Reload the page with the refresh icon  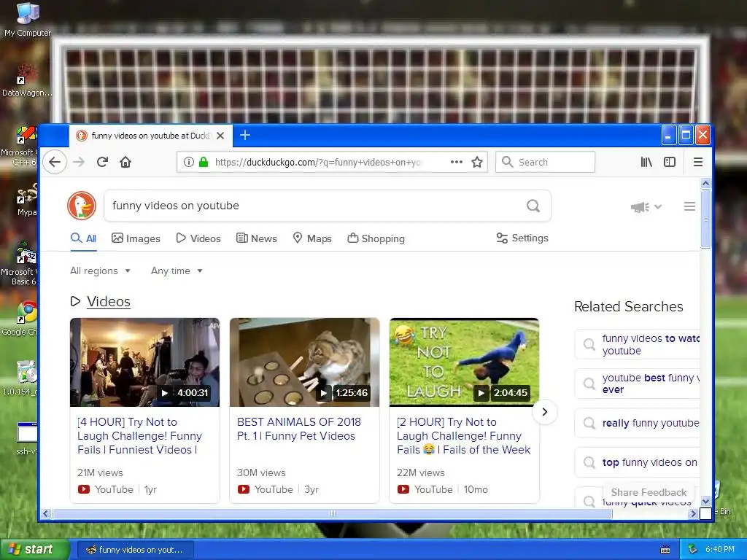point(102,162)
